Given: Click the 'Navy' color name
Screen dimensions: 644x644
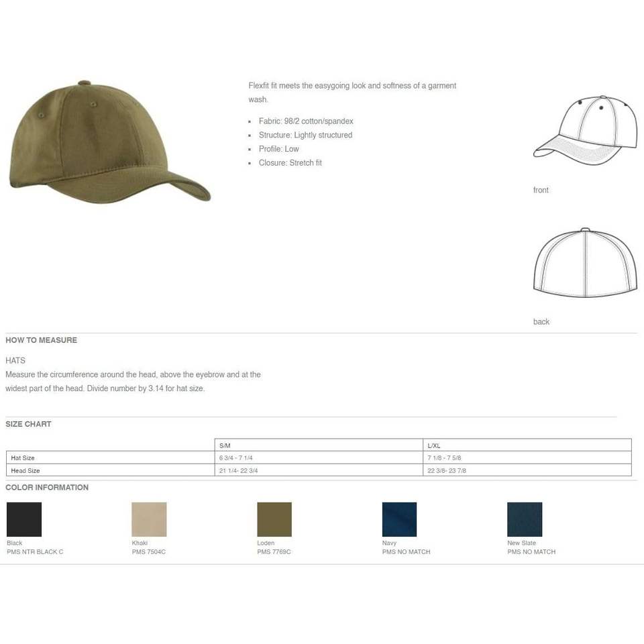Looking at the screenshot, I should pos(389,543).
